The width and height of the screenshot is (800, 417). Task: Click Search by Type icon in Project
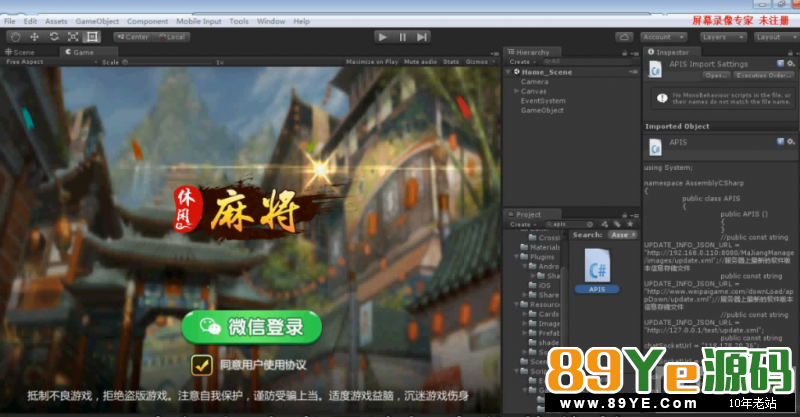coord(605,225)
